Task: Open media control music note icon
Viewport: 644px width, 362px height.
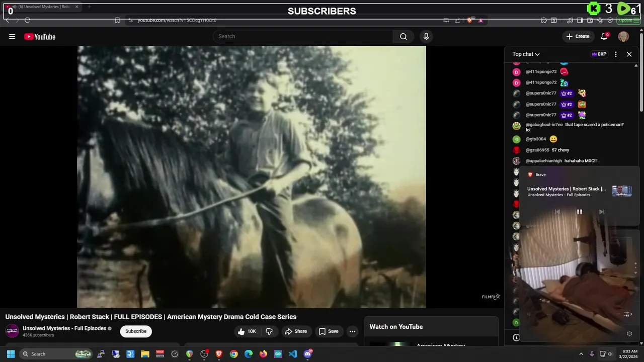Action: click(570, 20)
